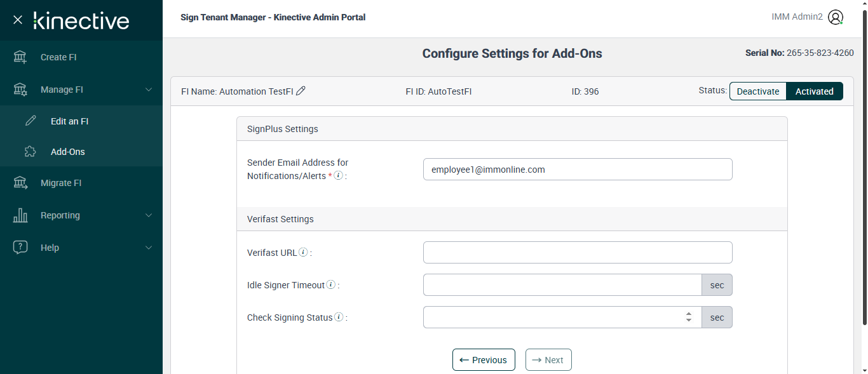
Task: Click the pencil icon beside FI Name
Action: [x=301, y=91]
